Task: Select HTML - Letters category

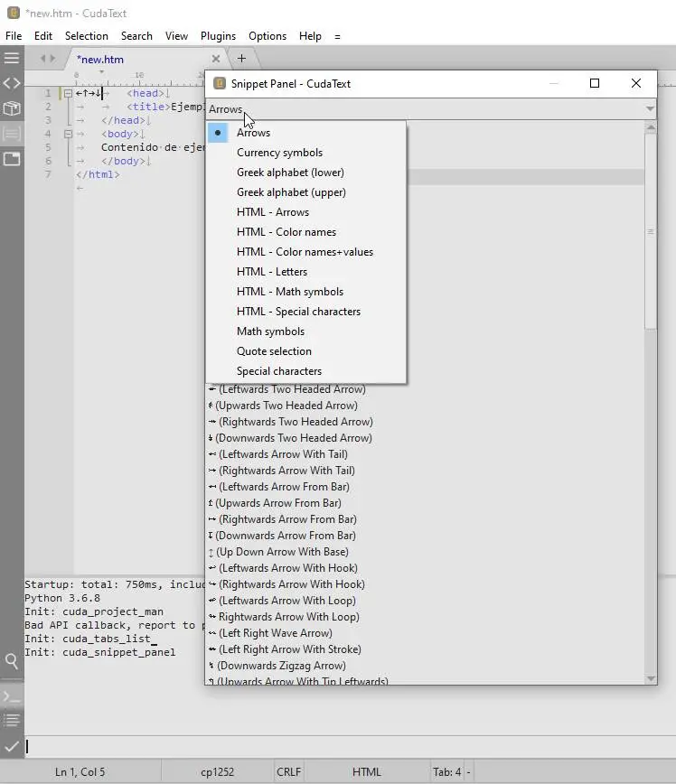Action: [306, 272]
